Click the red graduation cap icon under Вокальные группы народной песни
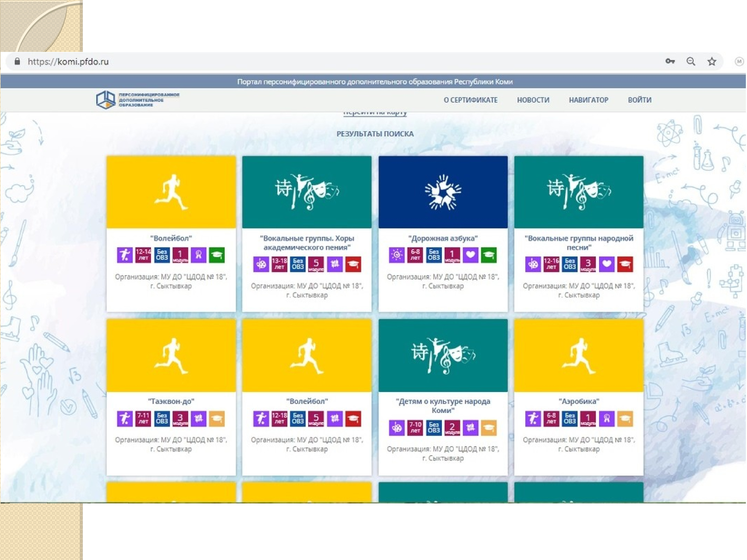Image resolution: width=747 pixels, height=560 pixels. click(x=625, y=264)
